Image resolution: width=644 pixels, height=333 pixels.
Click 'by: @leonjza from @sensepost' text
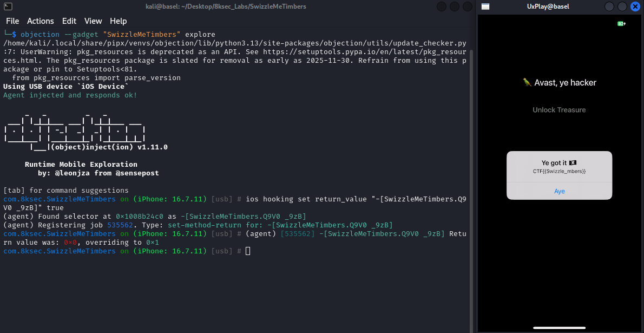98,173
